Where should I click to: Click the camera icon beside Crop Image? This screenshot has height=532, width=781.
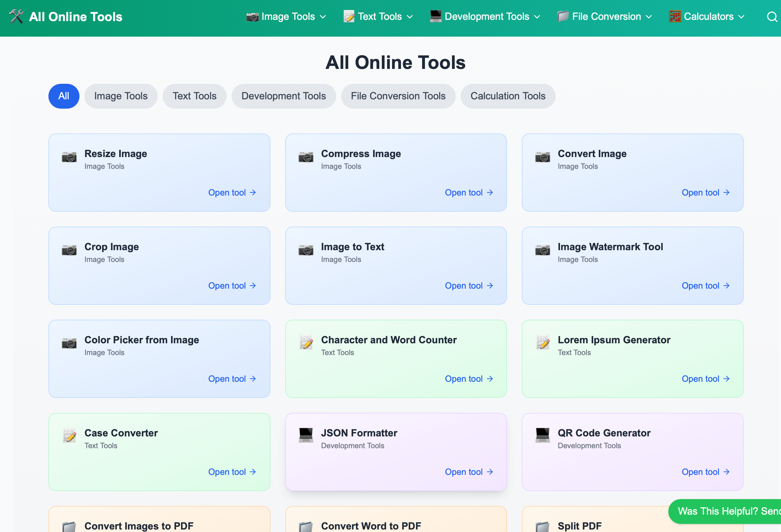69,250
